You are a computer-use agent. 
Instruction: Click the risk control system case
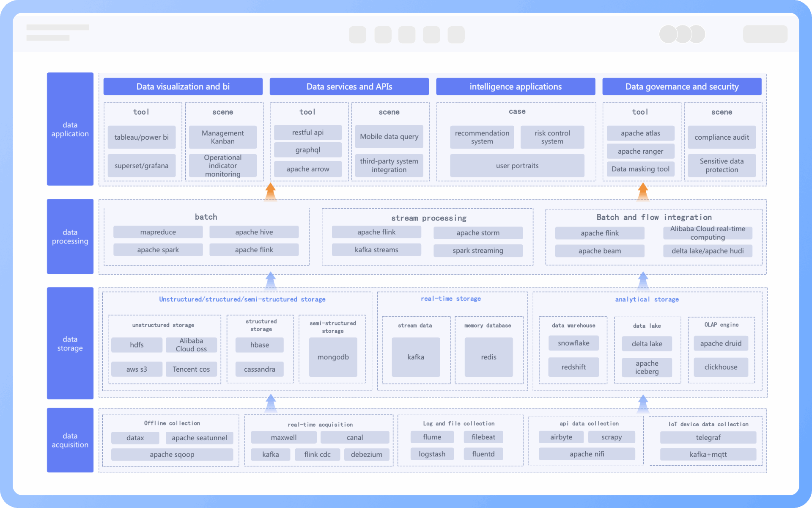click(552, 137)
